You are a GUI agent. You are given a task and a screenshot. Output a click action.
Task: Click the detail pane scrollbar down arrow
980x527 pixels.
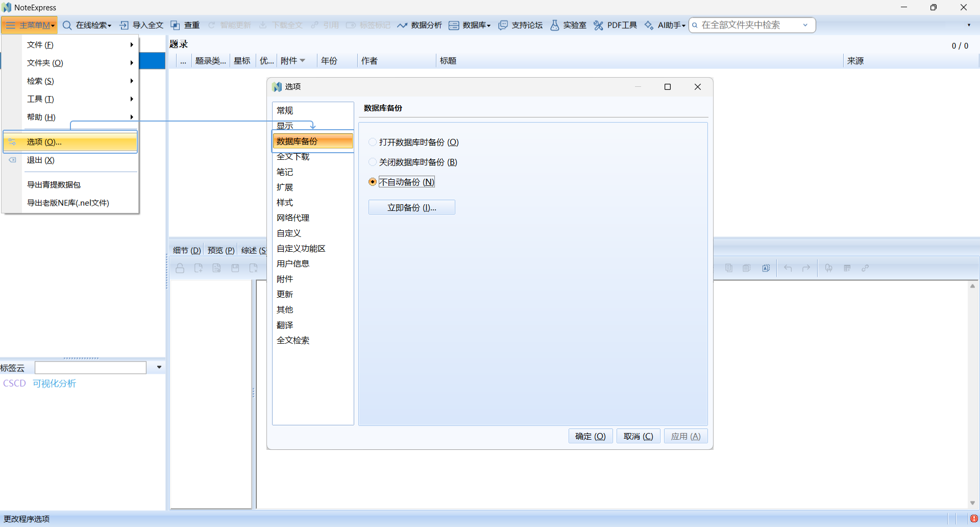[x=973, y=503]
